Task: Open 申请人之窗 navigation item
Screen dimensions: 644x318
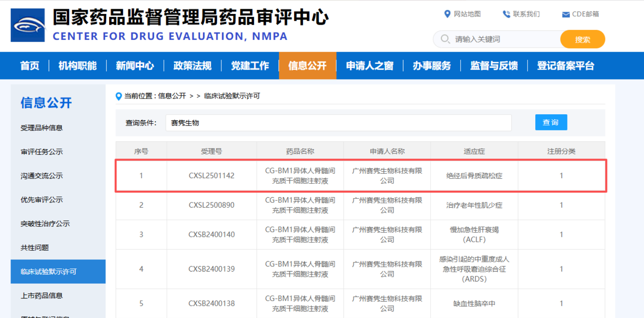Action: [x=370, y=66]
